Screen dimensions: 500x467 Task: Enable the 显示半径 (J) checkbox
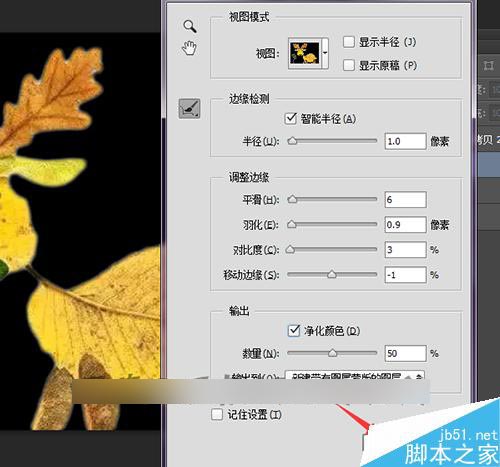tap(349, 42)
